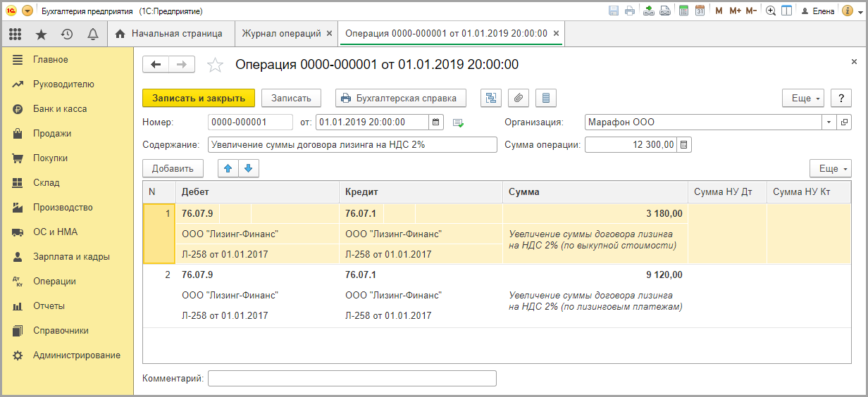868x397 pixels.
Task: Click the M memory button
Action: pyautogui.click(x=719, y=11)
